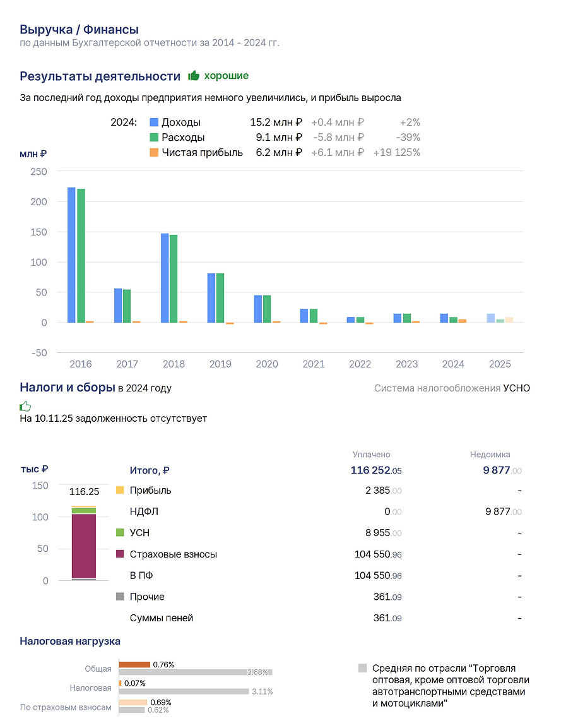Viewport: 578px width, 728px height.
Task: Click the orange Чистая прибыль legend swatch
Action: 154,152
